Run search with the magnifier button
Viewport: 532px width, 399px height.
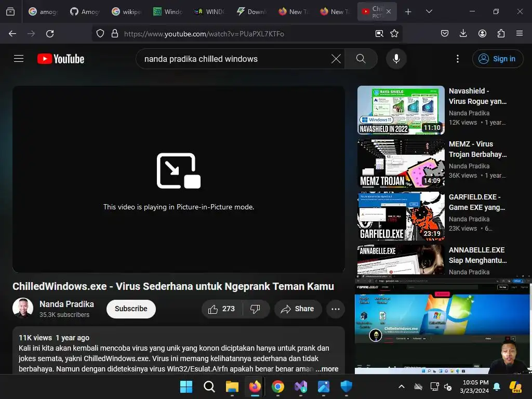tap(361, 59)
